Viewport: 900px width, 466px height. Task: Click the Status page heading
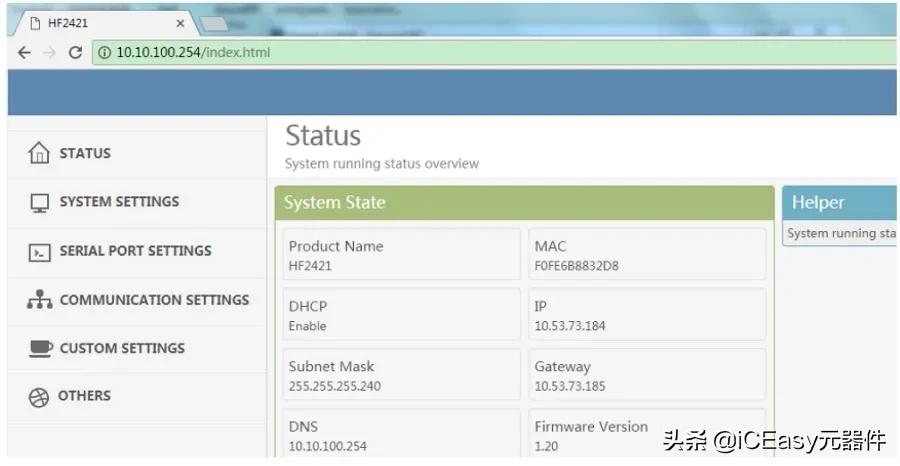323,135
